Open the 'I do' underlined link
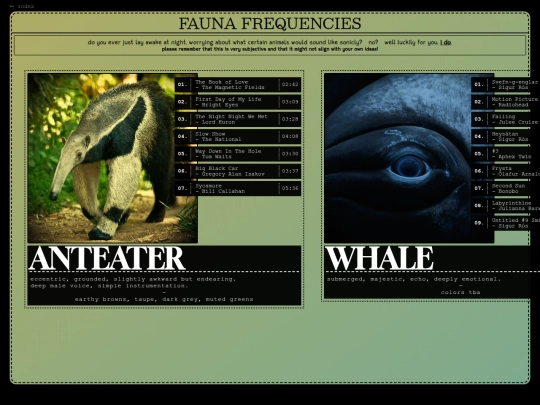This screenshot has width=540, height=405. 446,42
